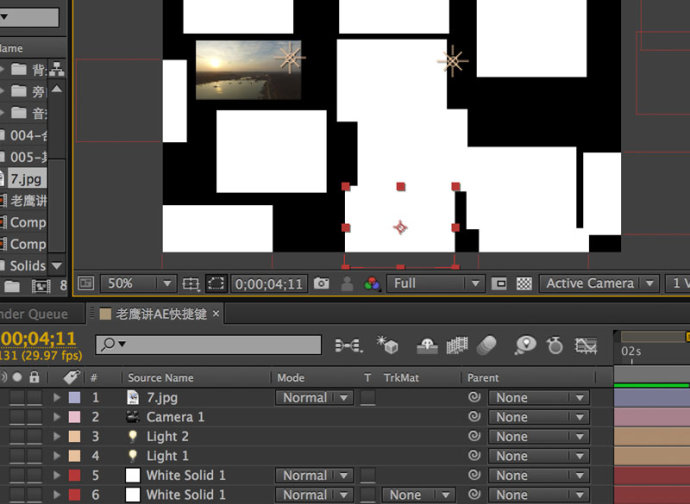Toggle the Region of Interest icon
The image size is (690, 504).
click(216, 283)
